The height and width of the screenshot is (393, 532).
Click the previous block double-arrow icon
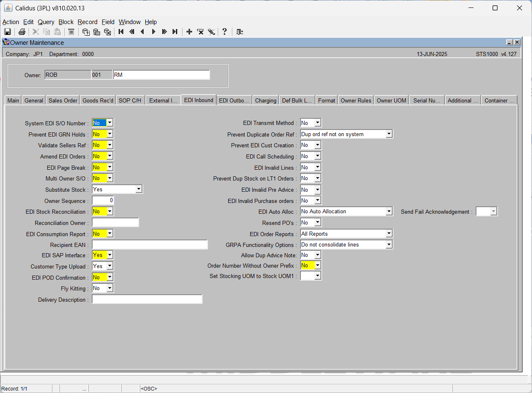coord(132,32)
